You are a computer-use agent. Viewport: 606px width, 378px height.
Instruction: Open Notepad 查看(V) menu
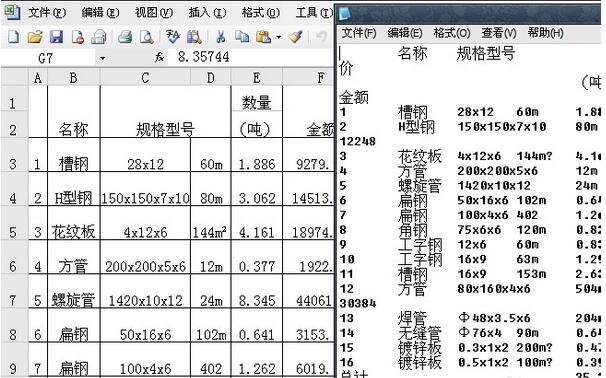[x=499, y=33]
